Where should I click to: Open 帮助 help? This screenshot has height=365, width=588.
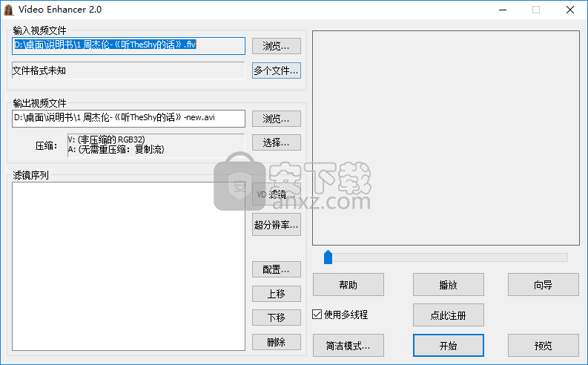[348, 285]
